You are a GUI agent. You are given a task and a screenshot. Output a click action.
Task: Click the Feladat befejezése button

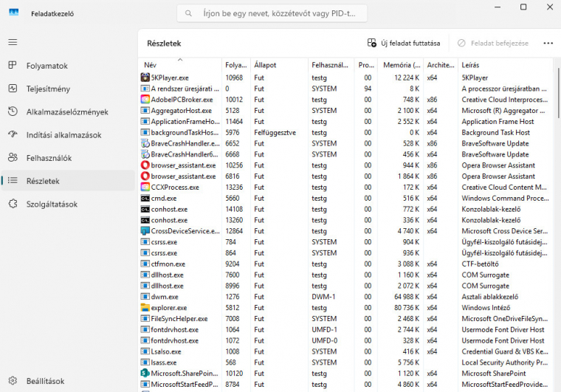[x=493, y=44]
